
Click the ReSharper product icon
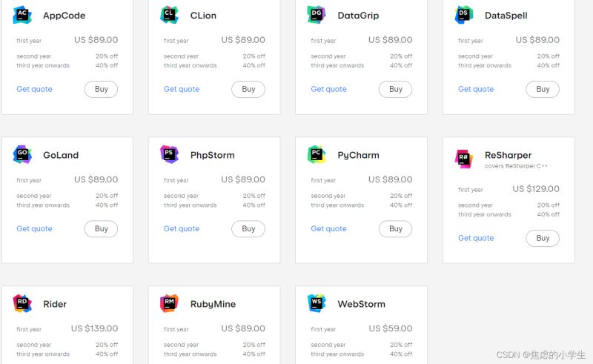(x=464, y=159)
